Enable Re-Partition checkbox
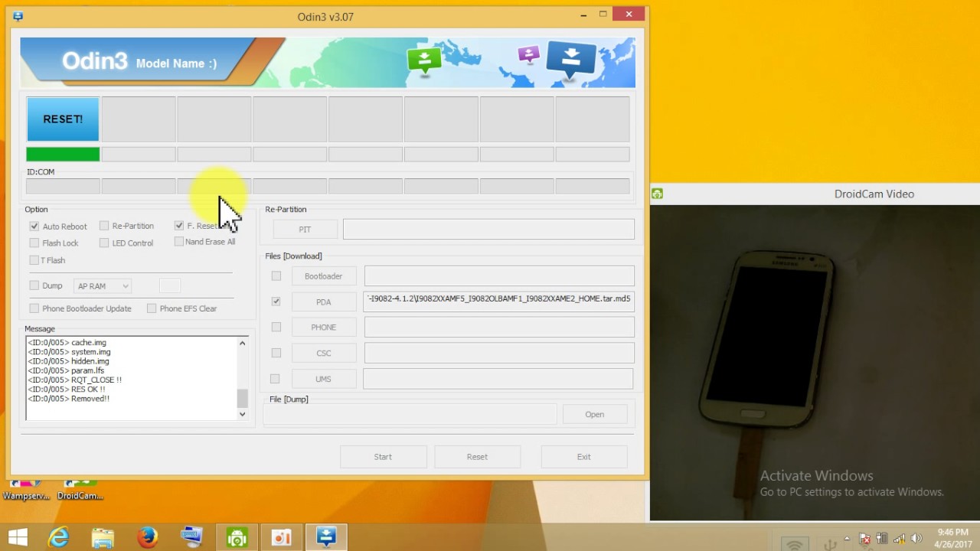This screenshot has width=980, height=551. [104, 226]
